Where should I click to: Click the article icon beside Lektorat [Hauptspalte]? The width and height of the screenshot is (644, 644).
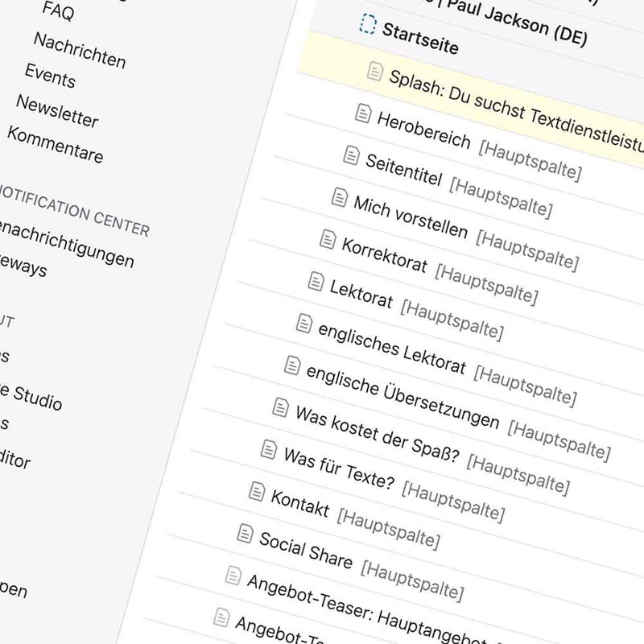(316, 281)
